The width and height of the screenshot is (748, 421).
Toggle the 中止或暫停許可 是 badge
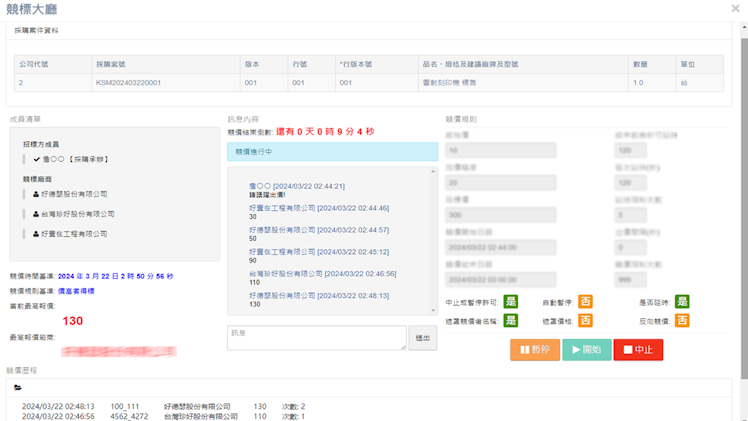511,301
